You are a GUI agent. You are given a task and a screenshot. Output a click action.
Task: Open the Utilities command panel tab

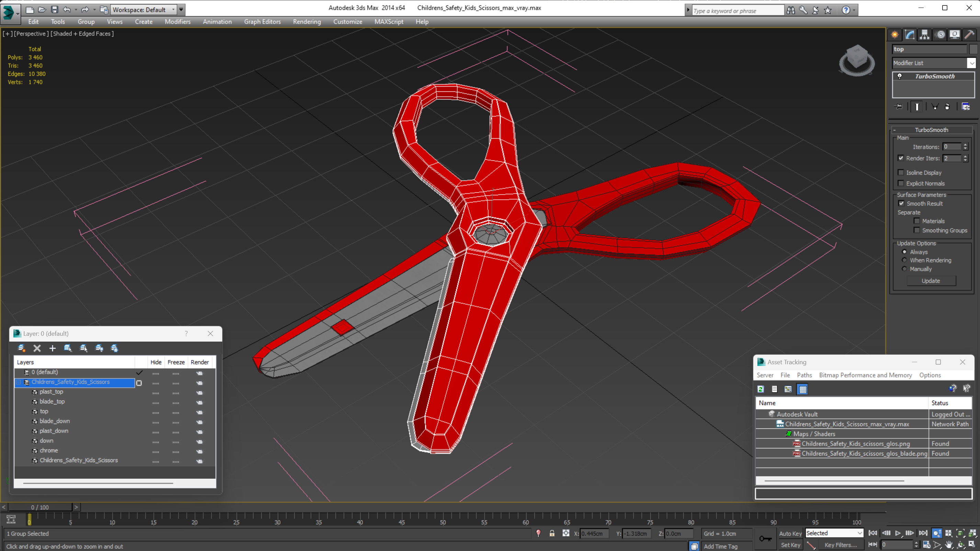click(969, 35)
